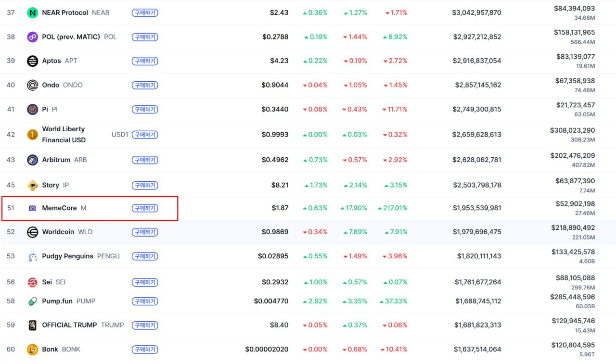Viewport: 616px width, 364px height.
Task: Select Arbitrum's $0.4962 price
Action: [275, 160]
